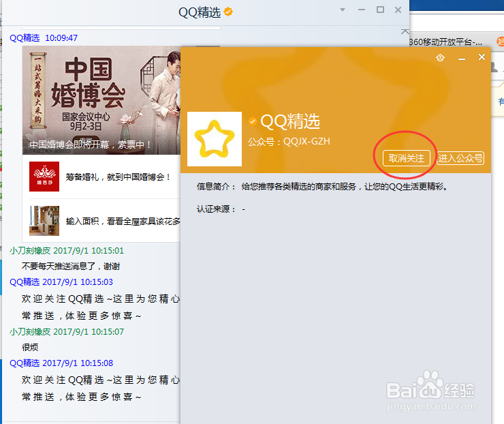Click the verified badge next to QQ精选 chat title
Viewport: 504px width, 424px height.
coord(228,12)
